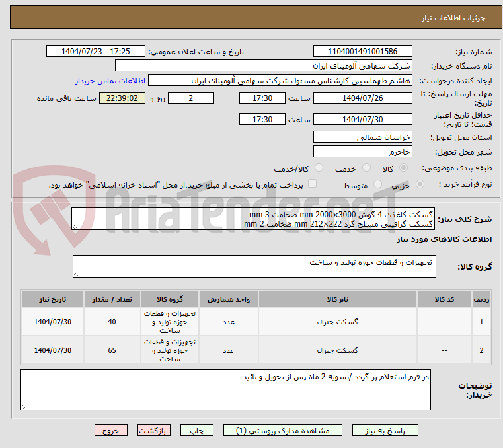Select the کالا radio button
Screen dimensions: 503x448
click(x=404, y=168)
